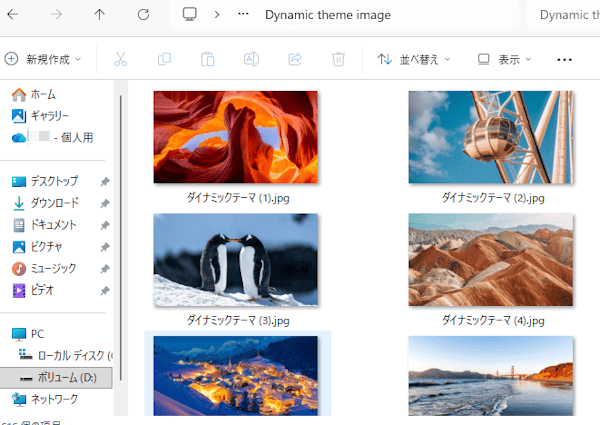This screenshot has width=600, height=425.
Task: Go back with the back arrow
Action: point(13,15)
